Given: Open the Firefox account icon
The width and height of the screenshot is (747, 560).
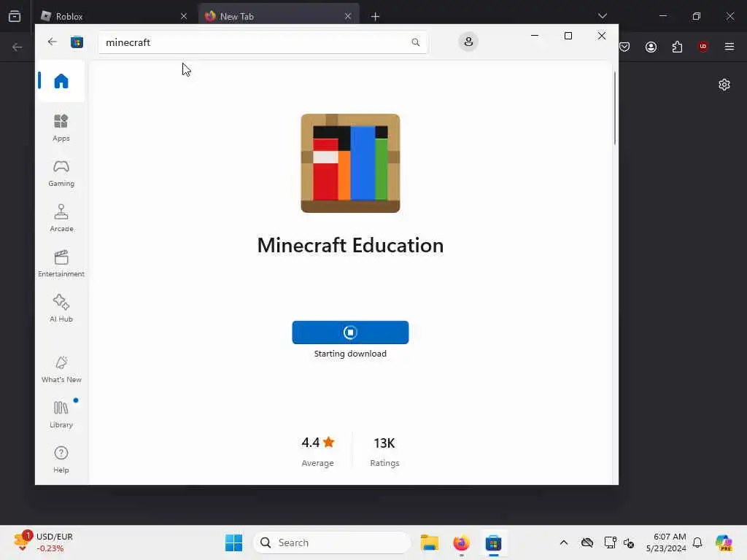Looking at the screenshot, I should pyautogui.click(x=651, y=47).
